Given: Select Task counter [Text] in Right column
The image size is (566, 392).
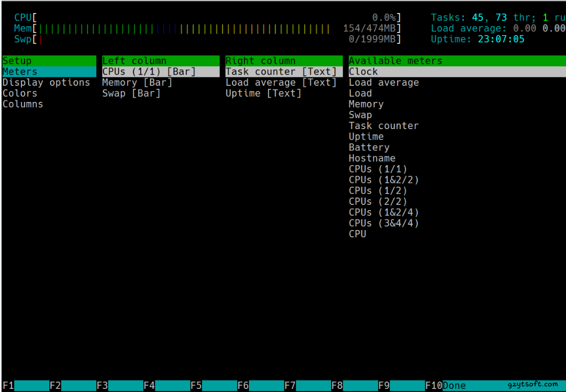Looking at the screenshot, I should pyautogui.click(x=284, y=72).
